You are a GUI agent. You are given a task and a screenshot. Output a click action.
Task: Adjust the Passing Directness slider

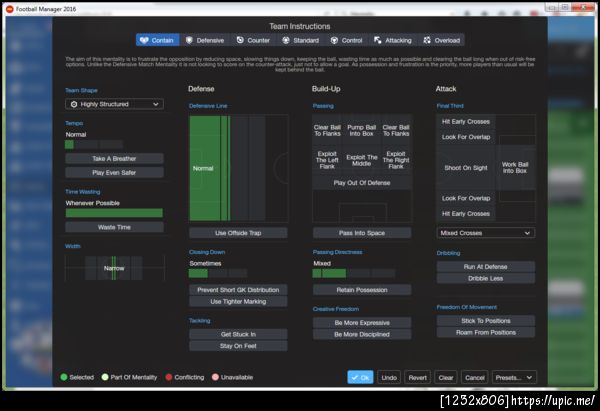(x=354, y=273)
